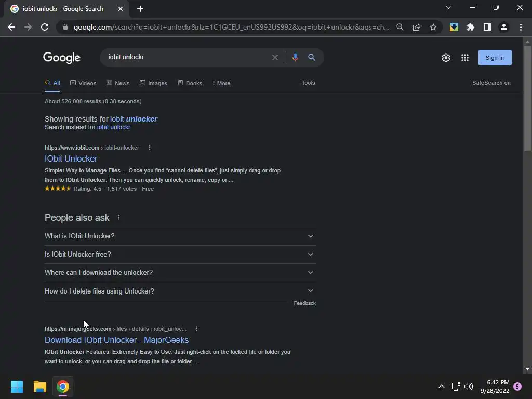
Task: Expand 'How do I delete files using Unlocker?'
Action: (180, 291)
